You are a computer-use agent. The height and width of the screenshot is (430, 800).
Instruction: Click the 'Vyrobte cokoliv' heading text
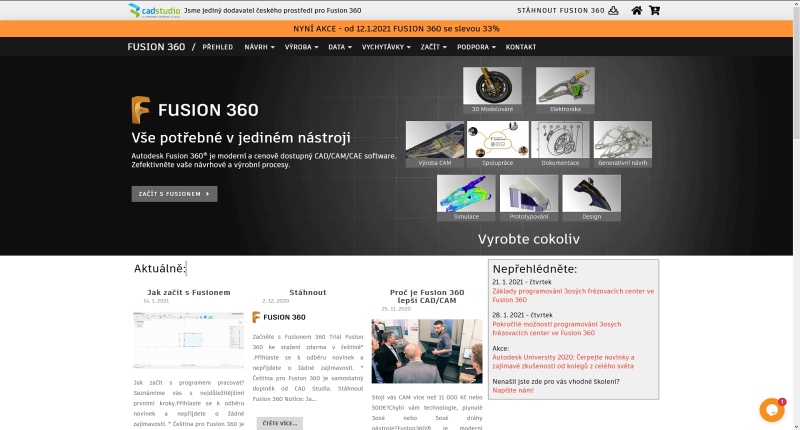click(529, 239)
